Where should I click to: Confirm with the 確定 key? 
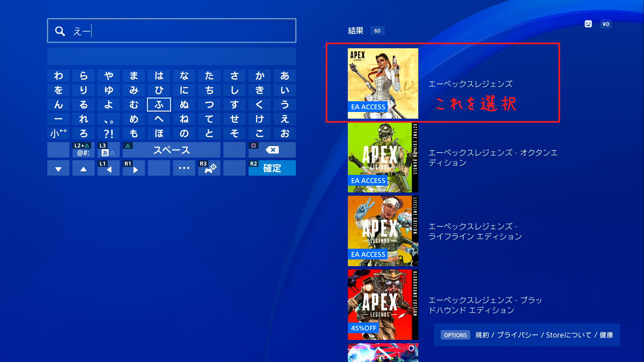click(272, 168)
